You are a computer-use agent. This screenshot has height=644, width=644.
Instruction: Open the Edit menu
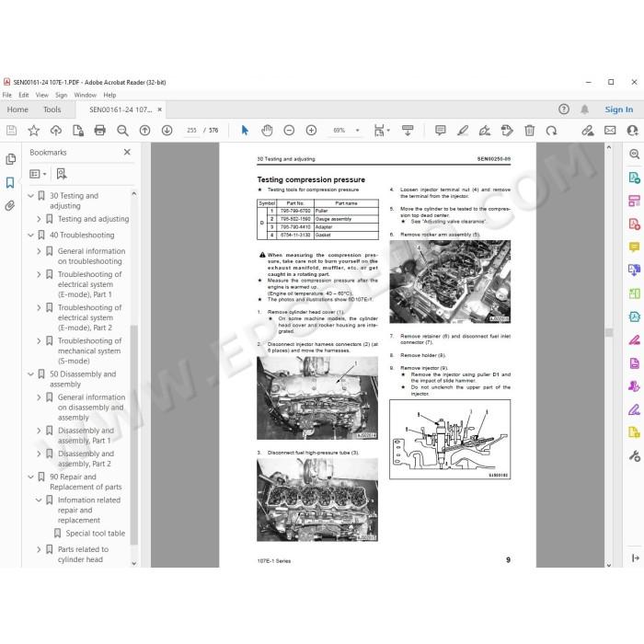[24, 95]
